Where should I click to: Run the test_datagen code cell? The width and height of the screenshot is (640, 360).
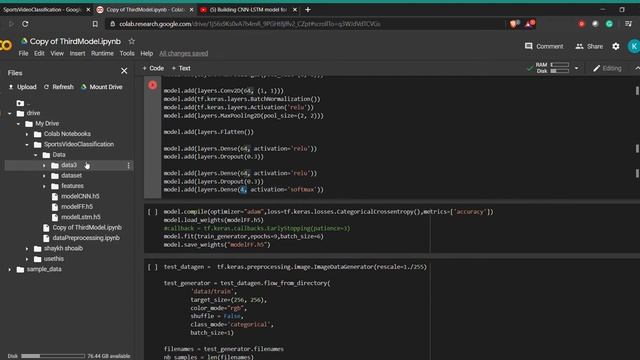click(x=152, y=267)
